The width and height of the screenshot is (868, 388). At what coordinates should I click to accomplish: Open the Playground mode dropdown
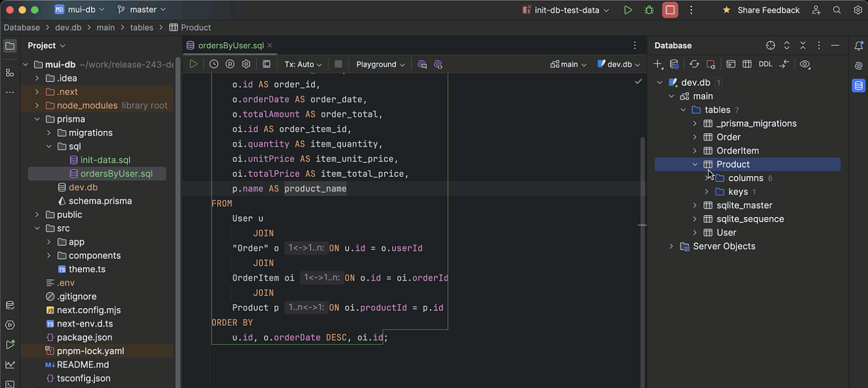(380, 64)
